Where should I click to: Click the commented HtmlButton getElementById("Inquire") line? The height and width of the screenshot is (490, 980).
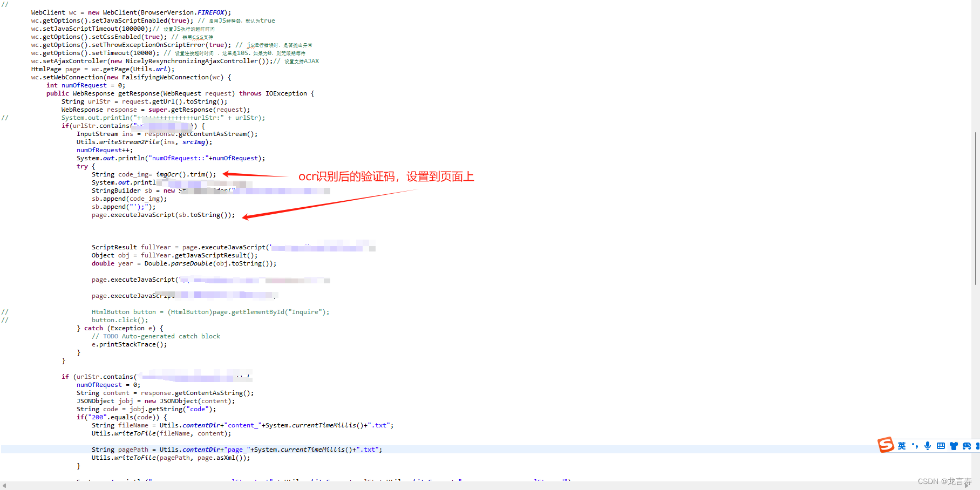click(x=210, y=312)
